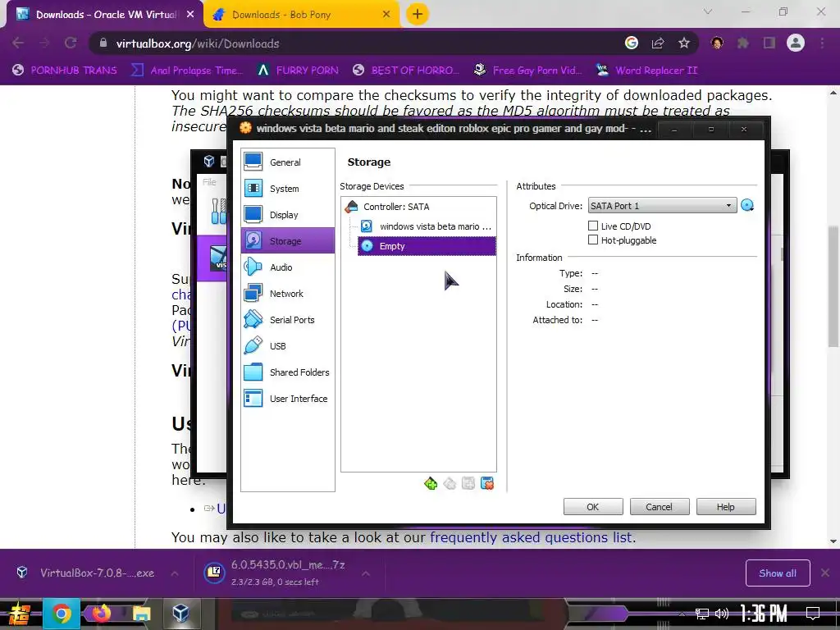Image resolution: width=840 pixels, height=630 pixels.
Task: Open the VirtualBox-7.0.8 exe download options arrow
Action: (x=175, y=573)
